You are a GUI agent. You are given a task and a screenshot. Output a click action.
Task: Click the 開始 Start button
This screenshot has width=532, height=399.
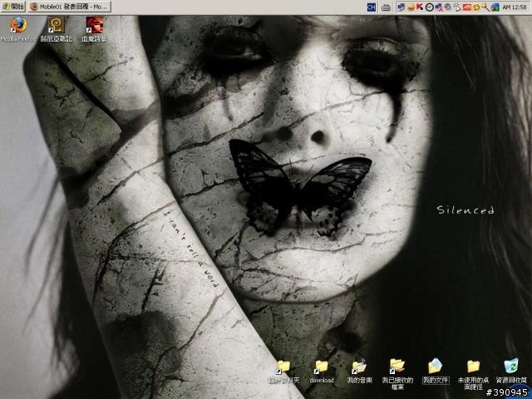[x=12, y=6]
